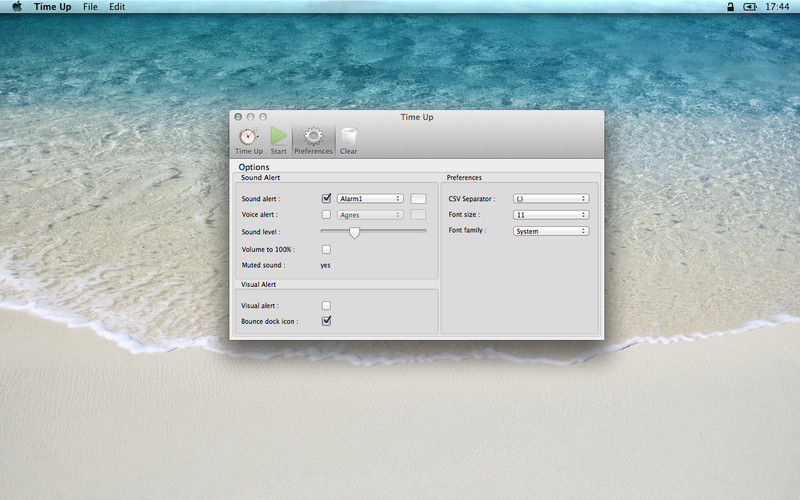Start the timer with the green play icon
Screen dimensions: 800x500
[x=279, y=136]
